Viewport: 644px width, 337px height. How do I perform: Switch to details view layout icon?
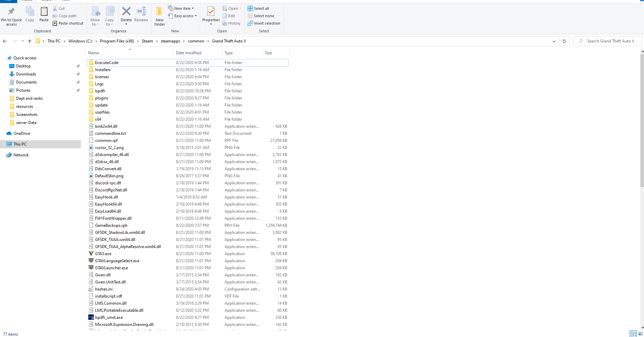[634, 334]
